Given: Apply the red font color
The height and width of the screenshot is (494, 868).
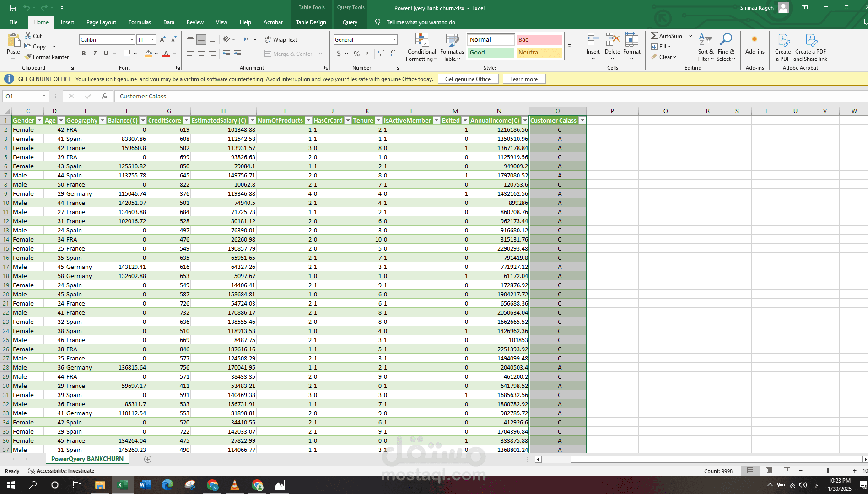Looking at the screenshot, I should click(166, 54).
